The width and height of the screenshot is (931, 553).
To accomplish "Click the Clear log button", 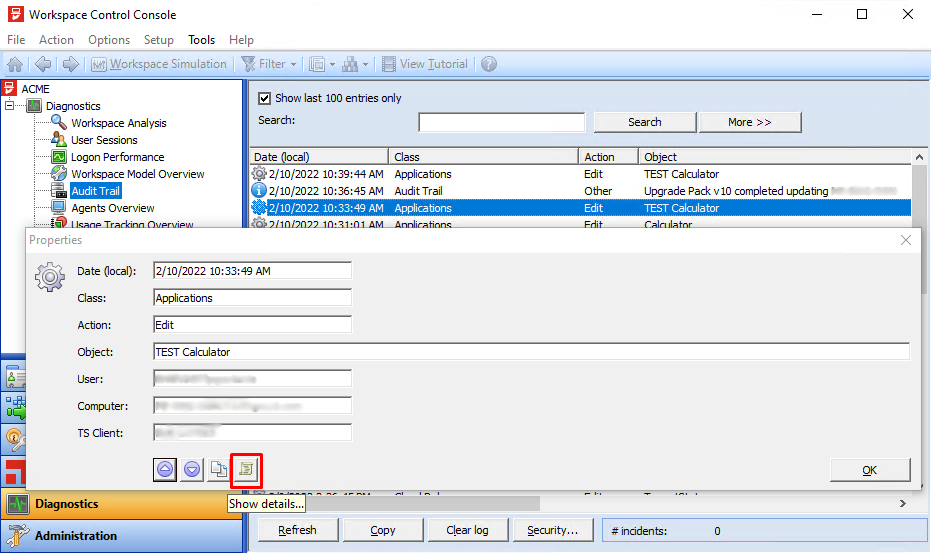I will click(466, 530).
